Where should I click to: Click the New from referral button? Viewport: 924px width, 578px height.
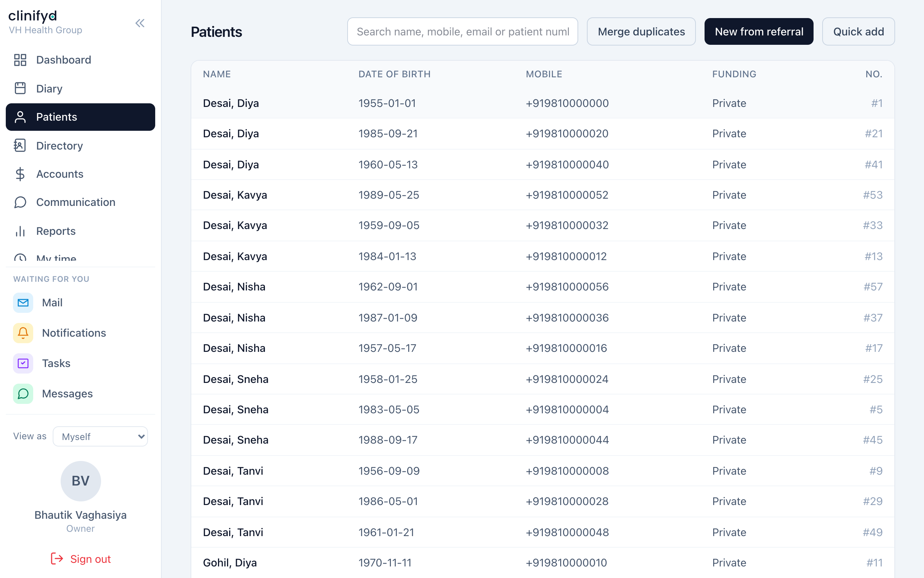[759, 31]
